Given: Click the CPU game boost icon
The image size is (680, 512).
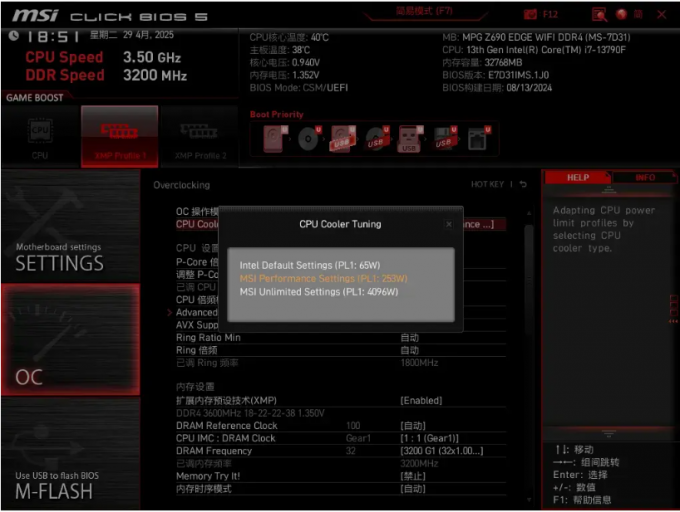Looking at the screenshot, I should [x=40, y=135].
